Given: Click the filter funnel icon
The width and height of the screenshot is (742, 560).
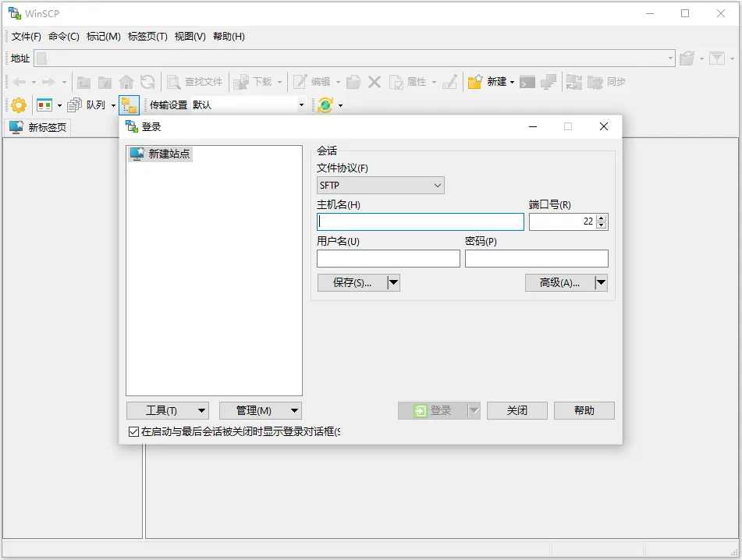Looking at the screenshot, I should click(x=717, y=58).
